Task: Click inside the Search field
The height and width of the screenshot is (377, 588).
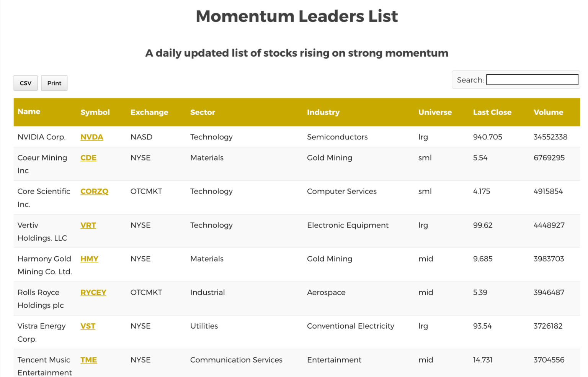Action: (x=532, y=79)
